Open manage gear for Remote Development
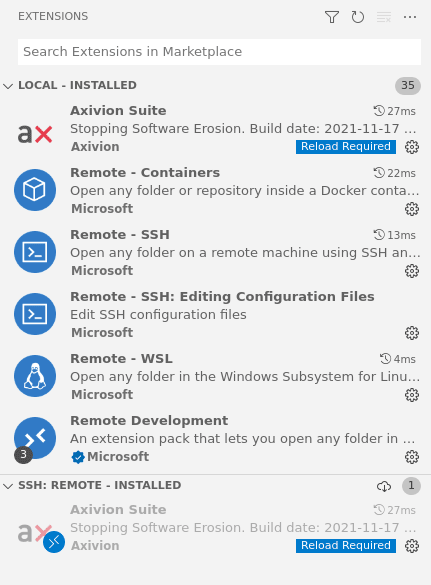 pos(412,456)
